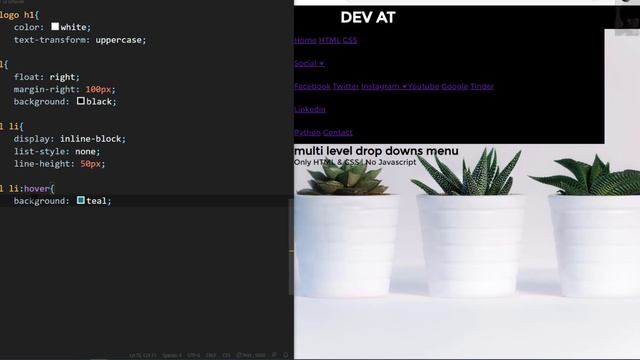
Task: Click 'Only HTML & CSS | No Javascript' text
Action: (x=355, y=162)
